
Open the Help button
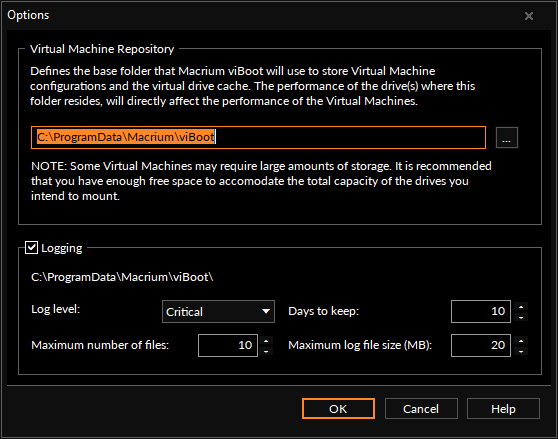(503, 409)
